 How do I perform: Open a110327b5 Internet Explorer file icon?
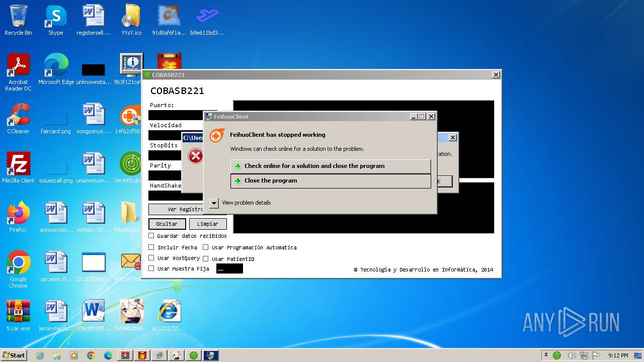pos(169,315)
